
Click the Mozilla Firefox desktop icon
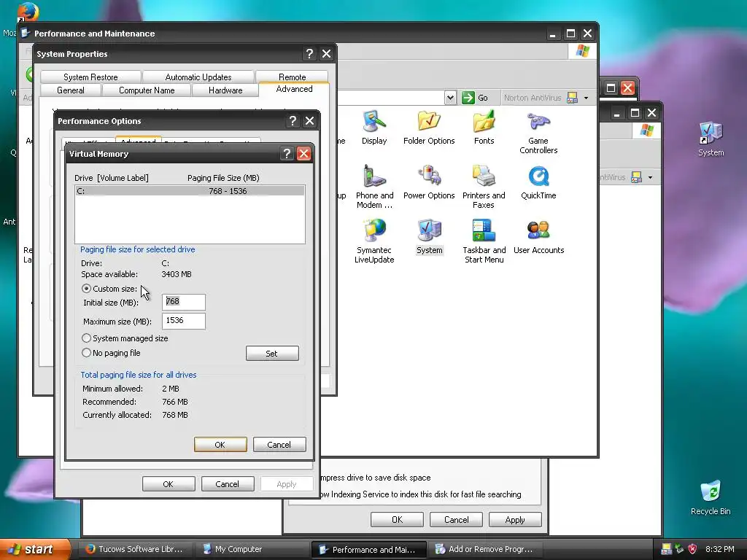(28, 12)
